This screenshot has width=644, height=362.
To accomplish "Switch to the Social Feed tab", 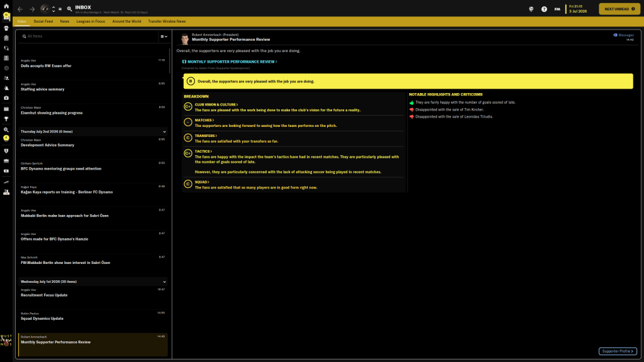I will (43, 21).
